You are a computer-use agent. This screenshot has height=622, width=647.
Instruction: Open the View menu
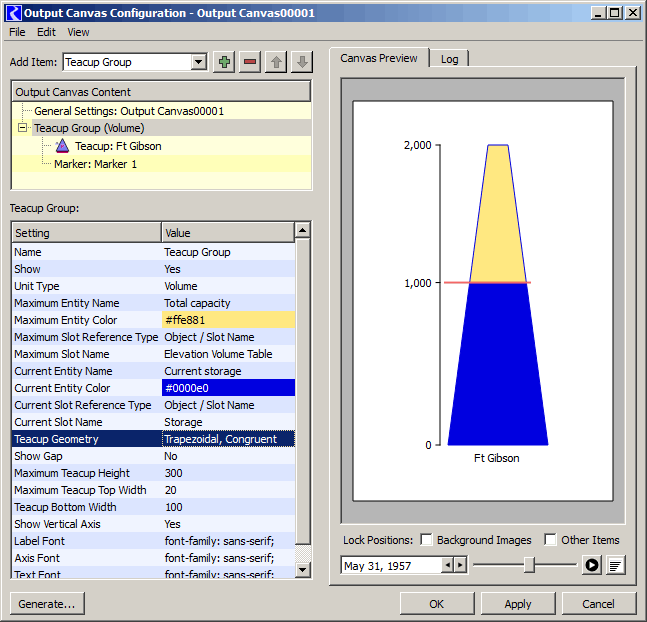click(x=78, y=32)
